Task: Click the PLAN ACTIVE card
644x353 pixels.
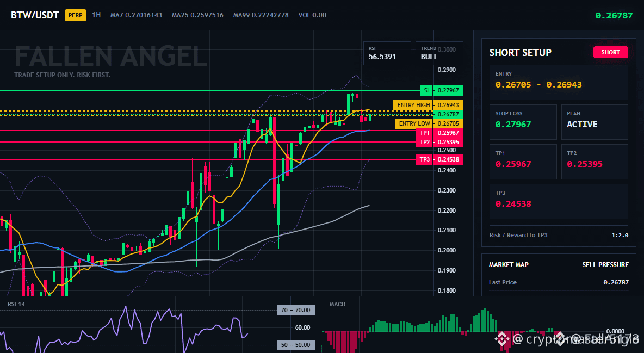Action: coord(595,122)
